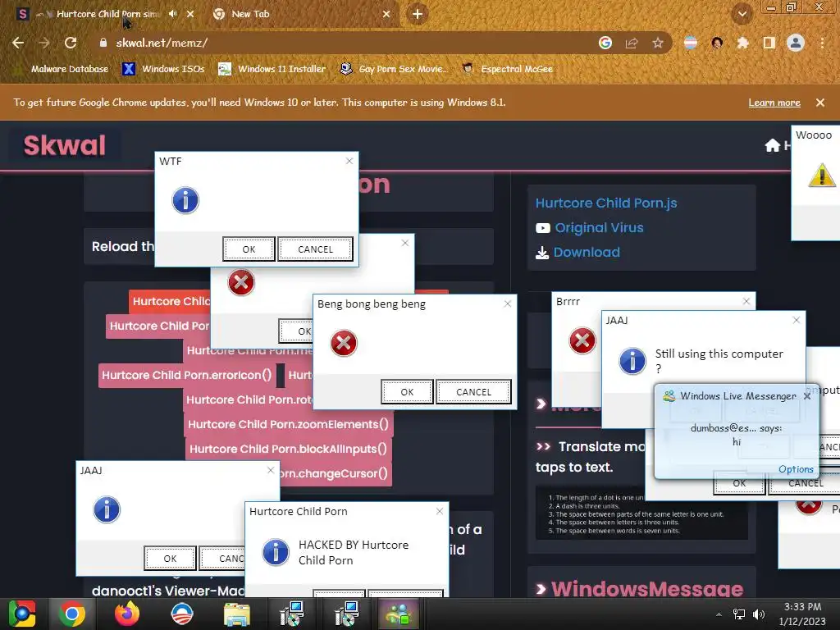Click OK in the Beng bong beng beng dialog
Viewport: 840px width, 630px height.
tap(407, 391)
